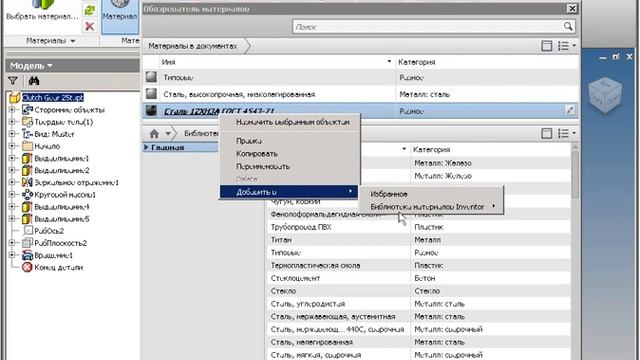640x360 pixels.
Task: Select Конец детали marker
Action: tap(58, 267)
